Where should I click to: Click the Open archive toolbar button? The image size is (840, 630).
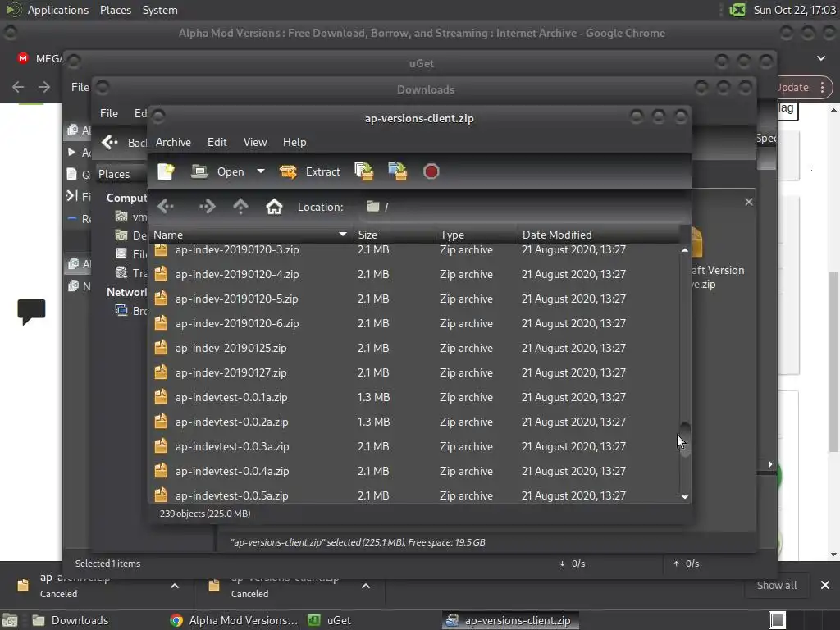[217, 171]
